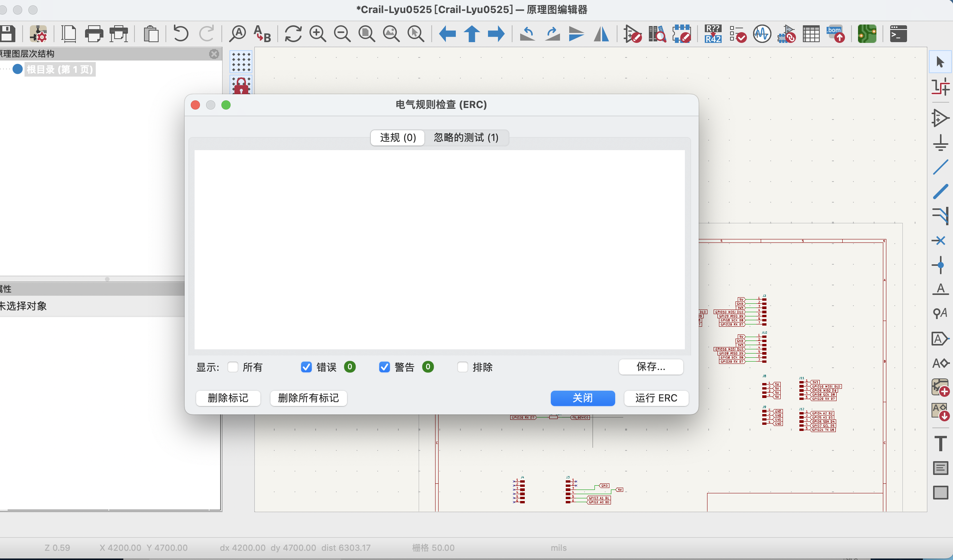This screenshot has height=560, width=953.
Task: Open the simulator waveform icon
Action: 762,34
